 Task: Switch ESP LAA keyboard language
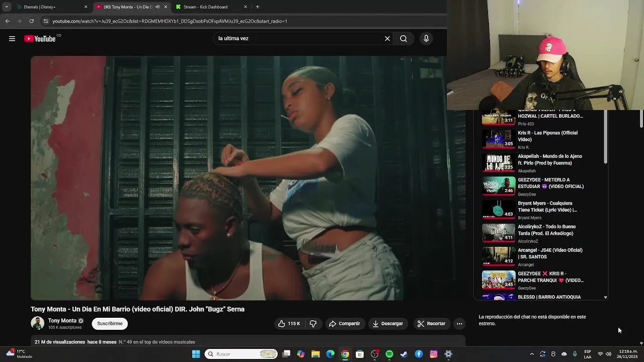pos(588,354)
